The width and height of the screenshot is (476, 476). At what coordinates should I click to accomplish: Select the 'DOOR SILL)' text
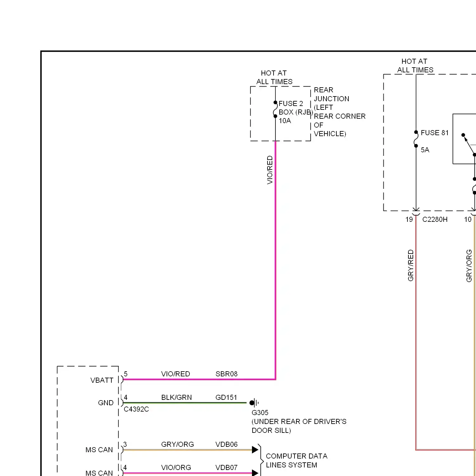271,430
